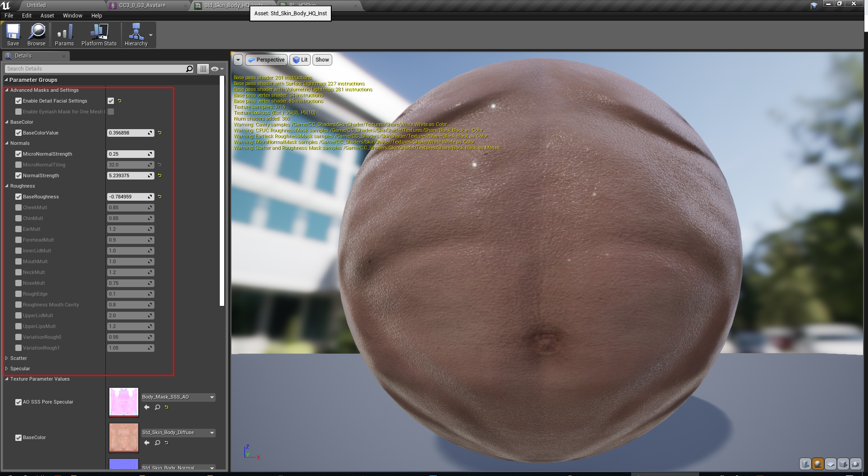Toggle BaseColorValue override checkbox
This screenshot has width=868, height=476.
click(18, 133)
